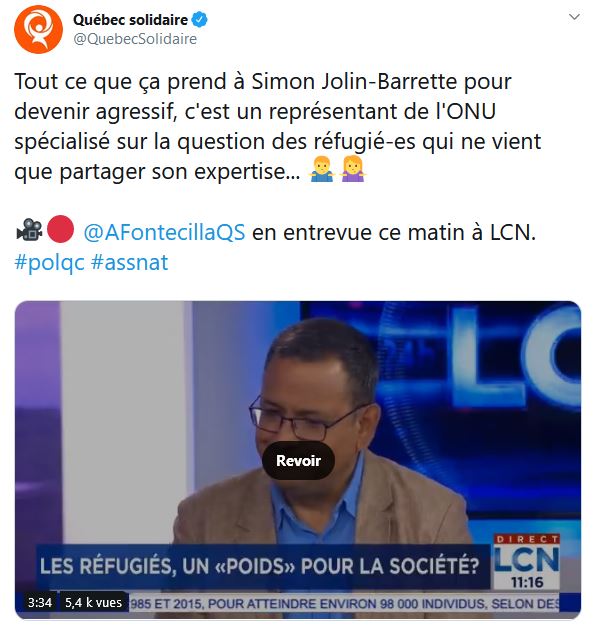The image size is (595, 629).
Task: Click the verified badge next to Québec solidaire
Action: (199, 20)
